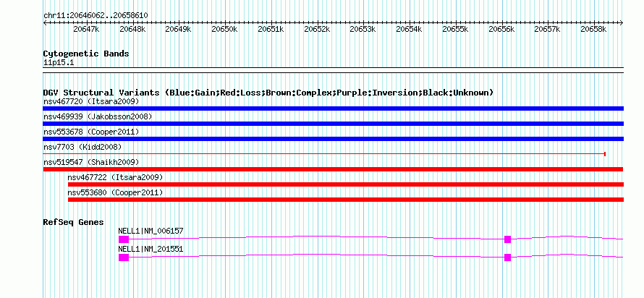
Task: Click the 20658k ruler tick label
Action: click(594, 30)
